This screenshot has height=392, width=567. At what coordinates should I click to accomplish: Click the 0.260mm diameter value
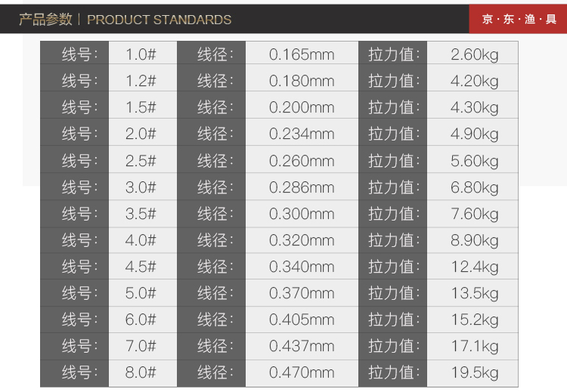click(x=302, y=161)
